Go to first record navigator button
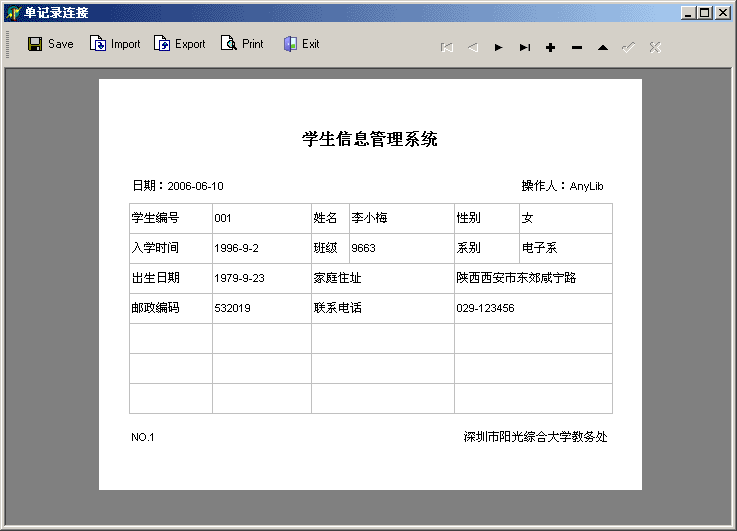737x531 pixels. tap(447, 47)
